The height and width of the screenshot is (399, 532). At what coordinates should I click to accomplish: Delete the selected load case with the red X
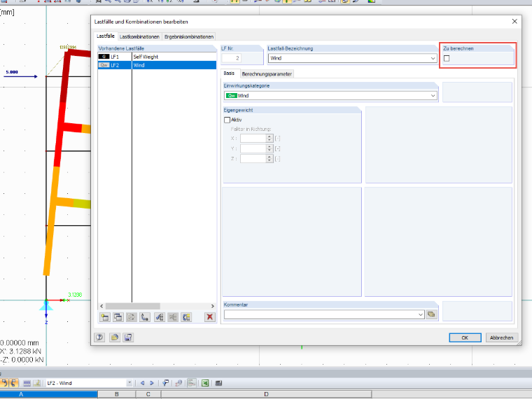pyautogui.click(x=210, y=317)
